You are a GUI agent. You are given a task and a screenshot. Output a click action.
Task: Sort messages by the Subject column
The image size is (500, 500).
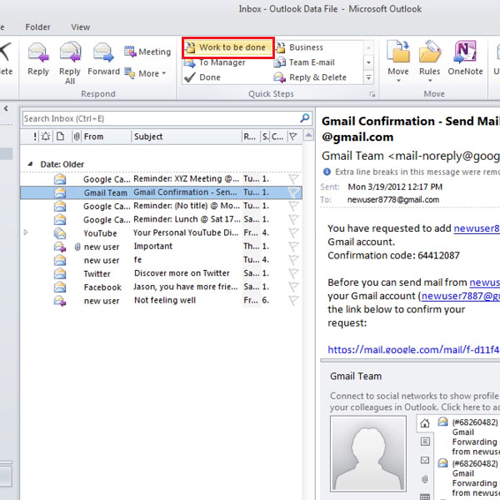point(187,136)
